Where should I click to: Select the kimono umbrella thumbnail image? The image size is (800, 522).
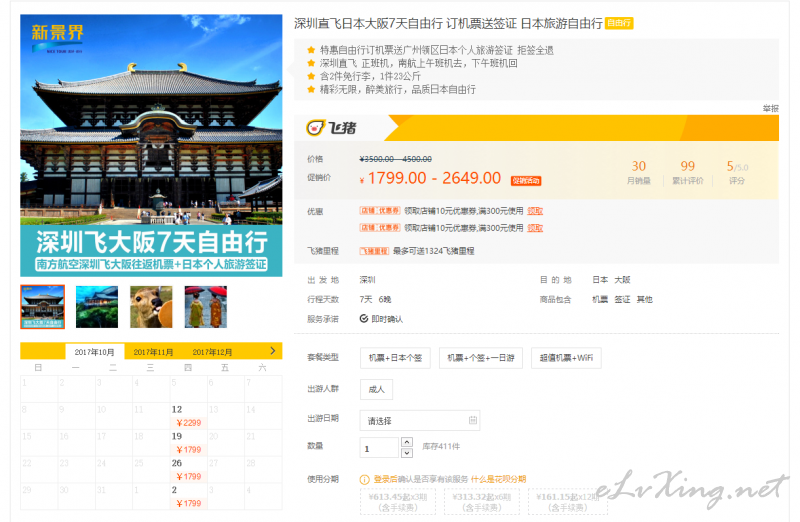(x=206, y=307)
